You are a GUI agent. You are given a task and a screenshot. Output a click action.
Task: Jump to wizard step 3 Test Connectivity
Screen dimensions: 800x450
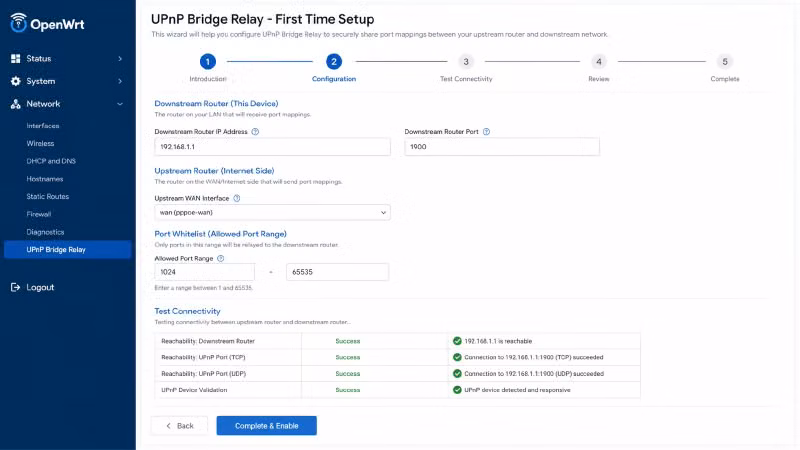click(x=466, y=62)
